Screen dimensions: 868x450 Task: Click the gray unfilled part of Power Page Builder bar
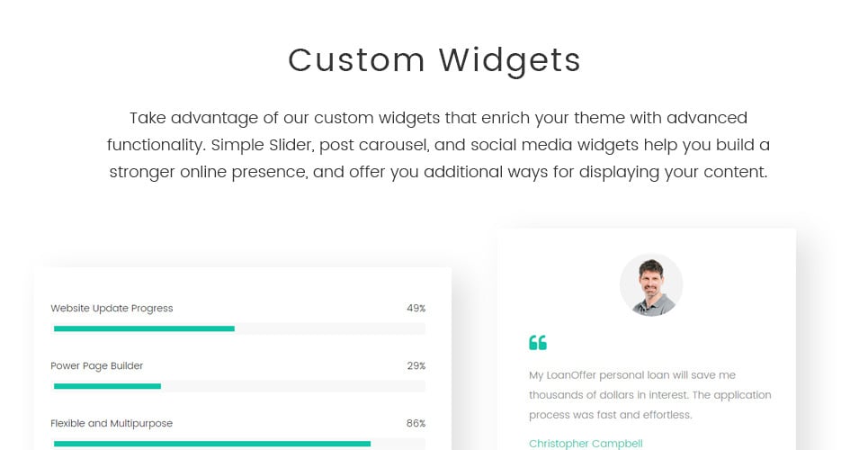pyautogui.click(x=292, y=386)
